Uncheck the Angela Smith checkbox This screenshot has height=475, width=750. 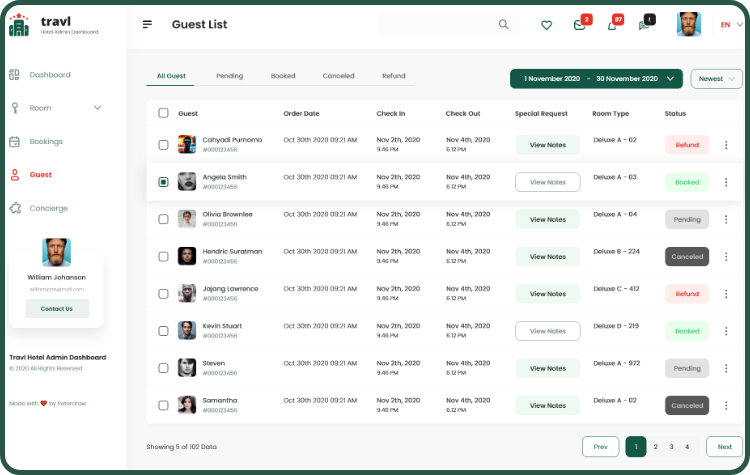(x=163, y=182)
